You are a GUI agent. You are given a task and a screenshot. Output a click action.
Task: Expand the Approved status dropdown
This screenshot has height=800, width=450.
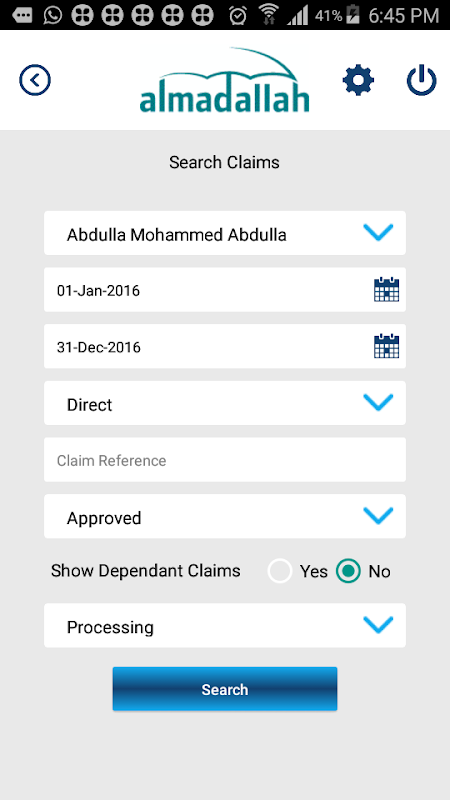[225, 516]
